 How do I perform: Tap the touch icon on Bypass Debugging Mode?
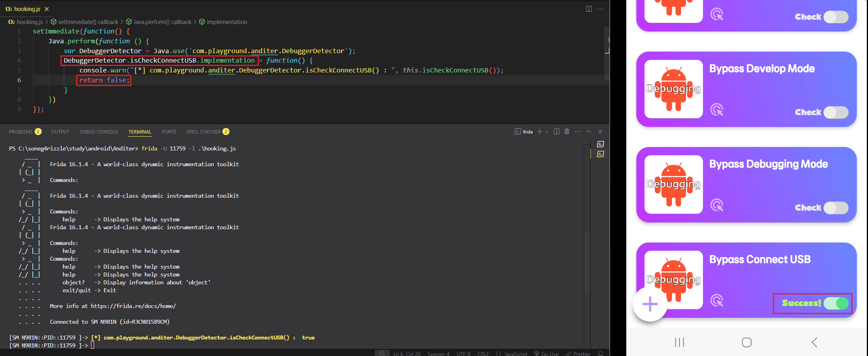tap(717, 205)
